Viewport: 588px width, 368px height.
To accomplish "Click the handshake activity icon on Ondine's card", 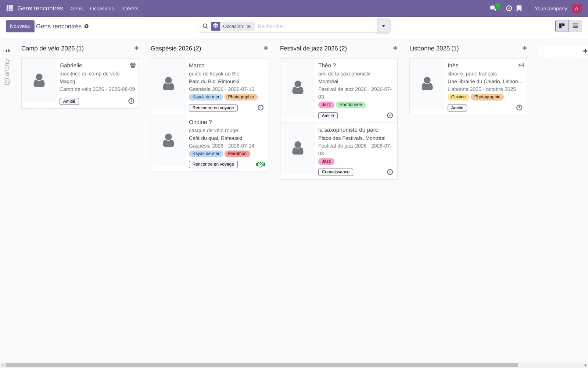I will [x=261, y=164].
